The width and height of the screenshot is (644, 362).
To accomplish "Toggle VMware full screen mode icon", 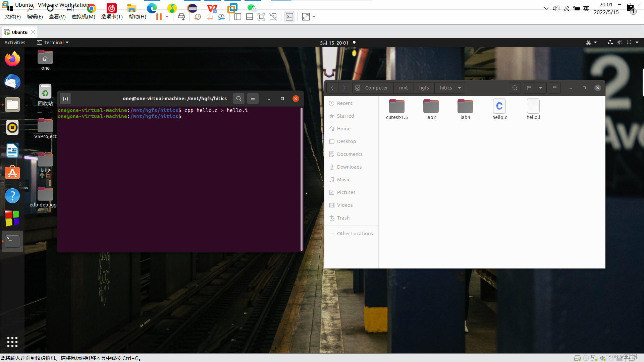I will [x=261, y=17].
